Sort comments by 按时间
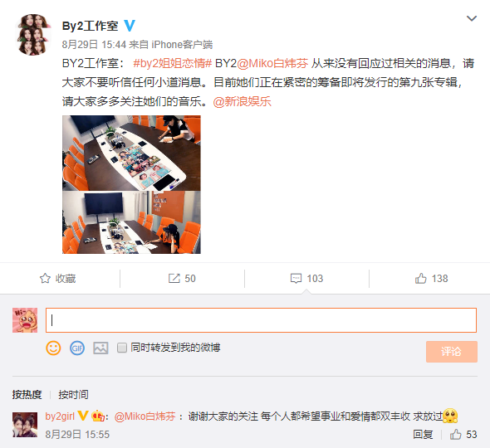The image size is (490, 448). tap(73, 395)
